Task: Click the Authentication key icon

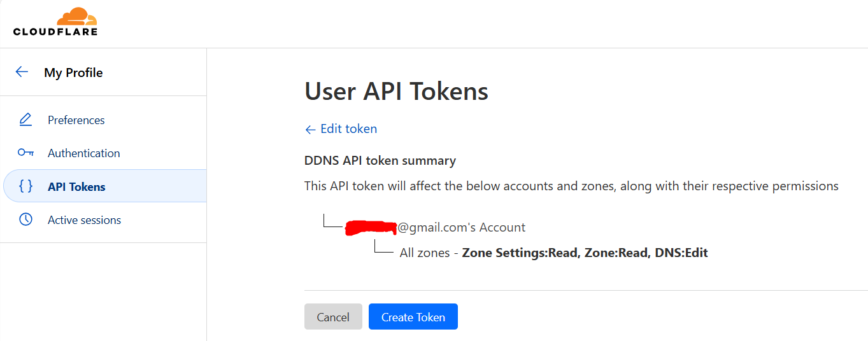Action: coord(25,153)
